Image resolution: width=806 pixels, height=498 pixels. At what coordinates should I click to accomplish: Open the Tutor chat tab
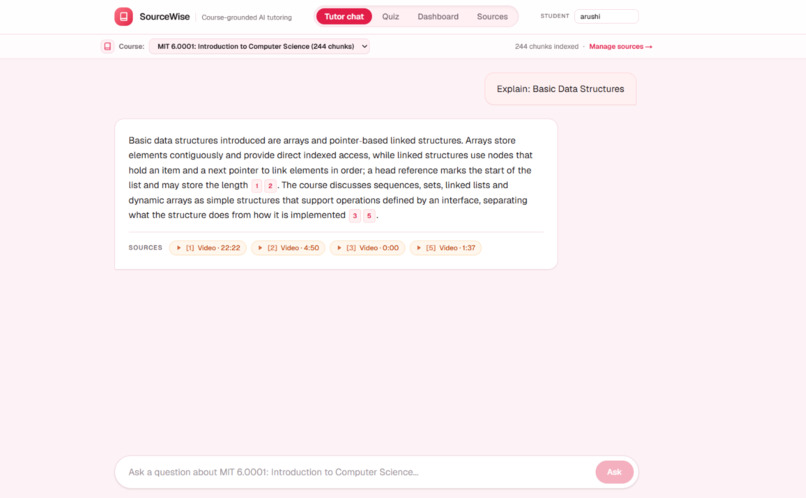coord(344,16)
